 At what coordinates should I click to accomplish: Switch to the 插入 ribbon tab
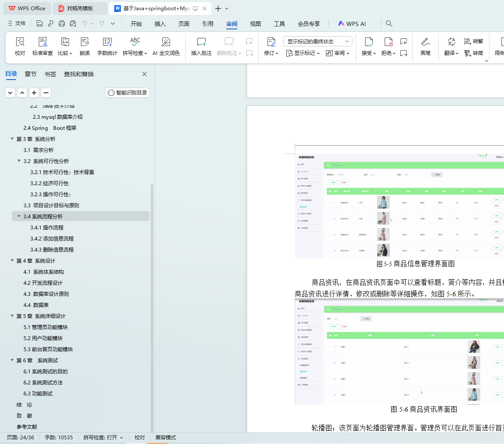[160, 24]
